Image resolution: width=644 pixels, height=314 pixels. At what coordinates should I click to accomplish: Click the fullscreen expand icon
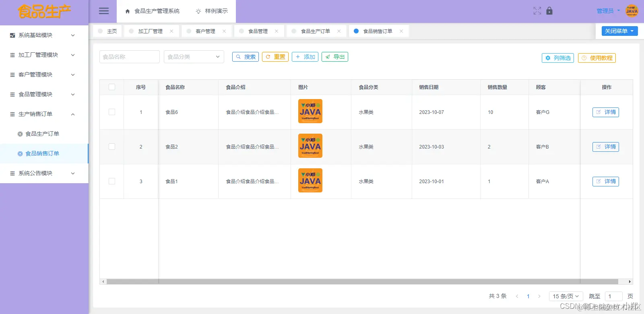[x=537, y=11]
